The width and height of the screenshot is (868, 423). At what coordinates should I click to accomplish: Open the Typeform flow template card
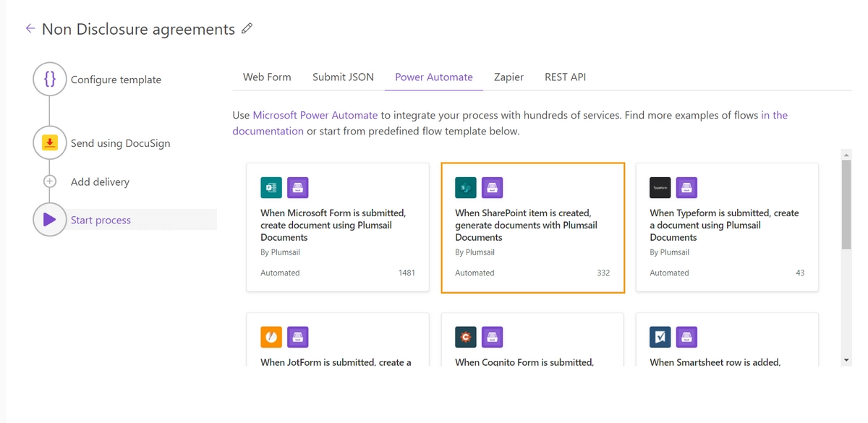pos(727,227)
